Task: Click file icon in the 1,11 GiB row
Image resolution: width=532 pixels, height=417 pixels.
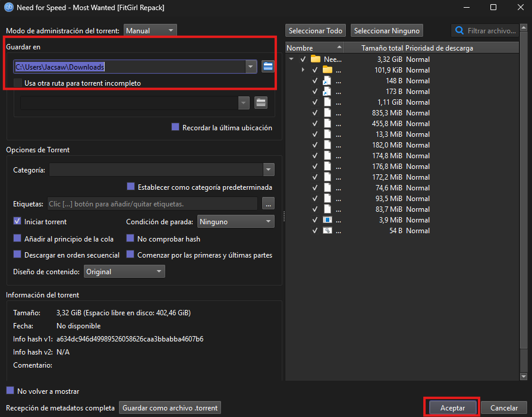Action: (x=327, y=102)
